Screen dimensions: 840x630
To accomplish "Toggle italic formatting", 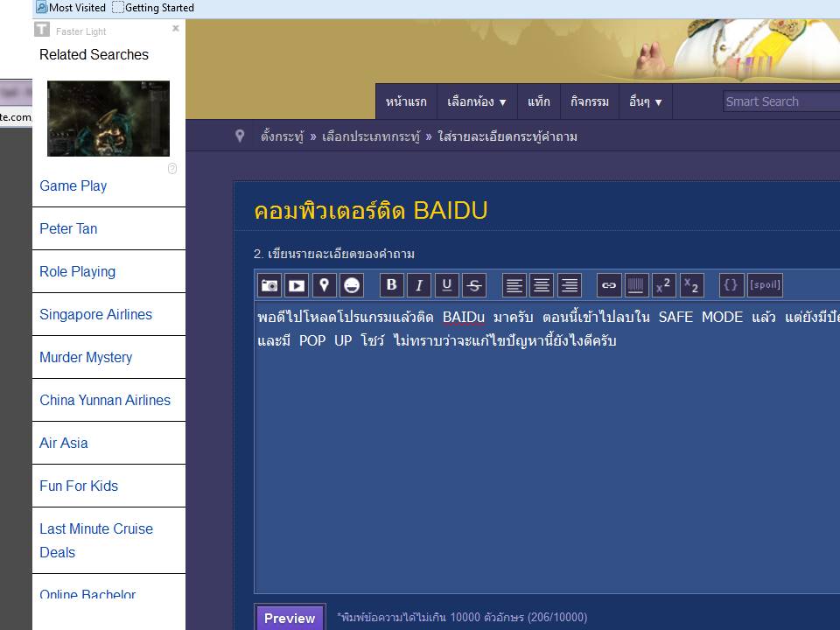I will click(x=419, y=285).
